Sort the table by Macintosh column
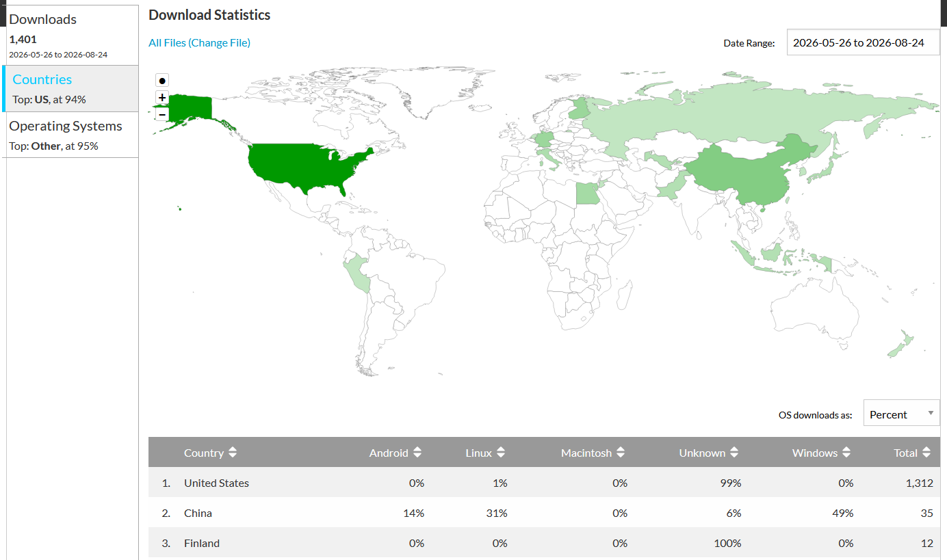This screenshot has height=560, width=947. 593,453
